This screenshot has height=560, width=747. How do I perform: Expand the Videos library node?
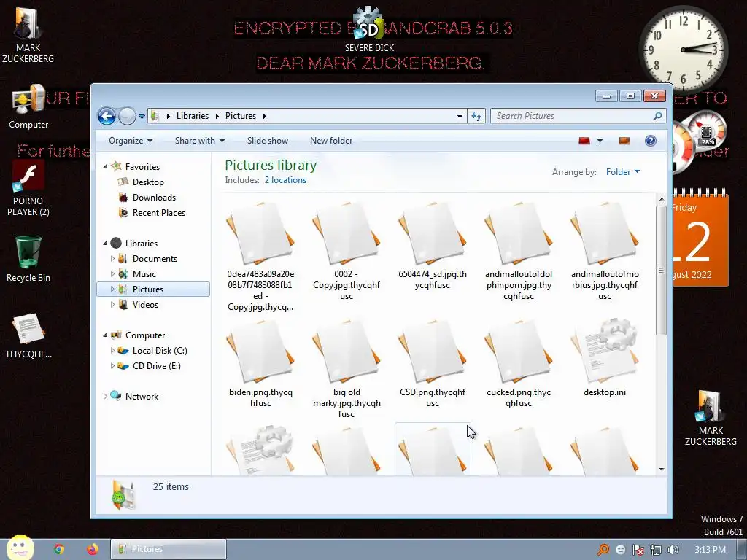tap(112, 304)
